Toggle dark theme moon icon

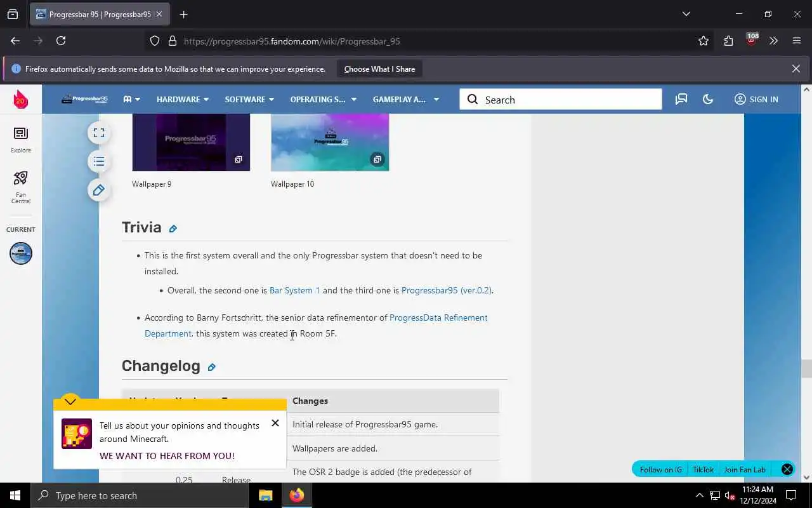708,99
